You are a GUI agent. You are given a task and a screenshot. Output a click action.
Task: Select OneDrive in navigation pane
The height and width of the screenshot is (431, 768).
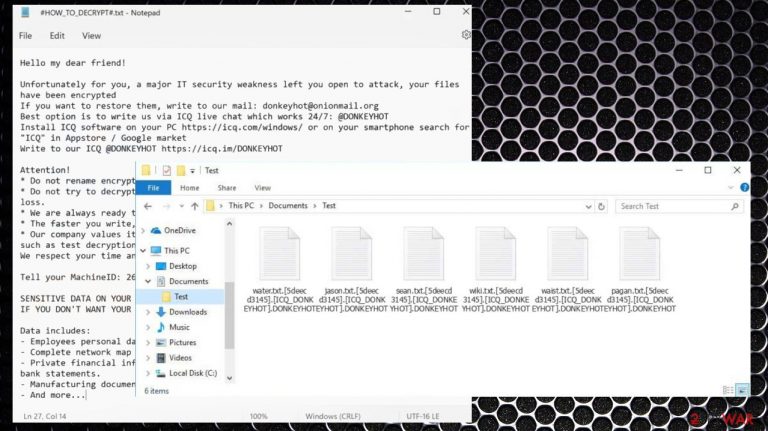coord(180,230)
